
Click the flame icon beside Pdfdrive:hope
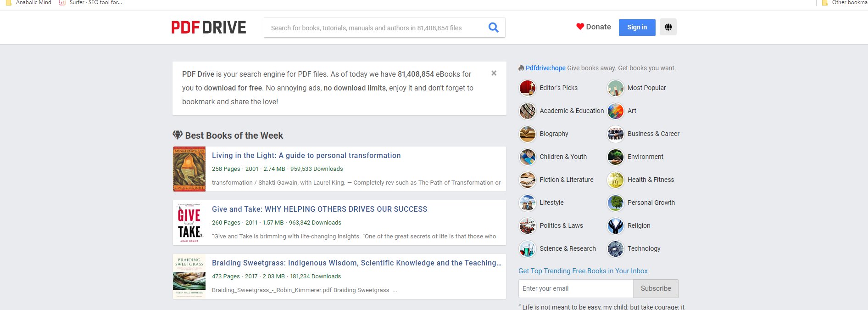[x=521, y=68]
